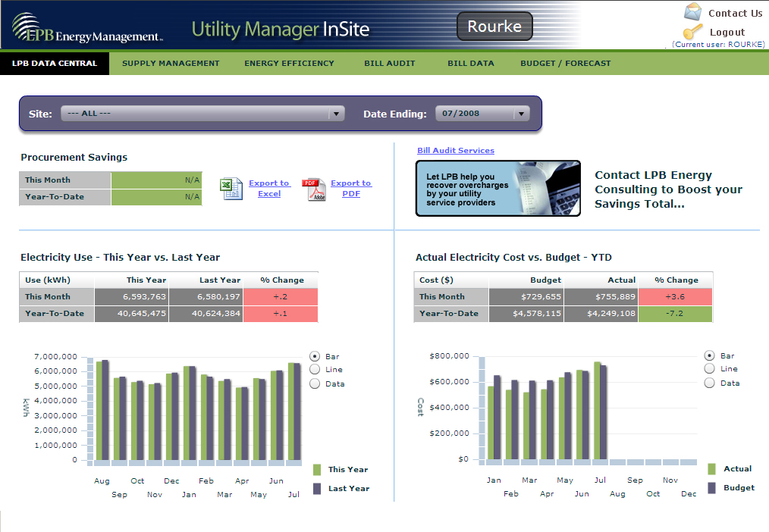Click the Export to PDF link
This screenshot has width=769, height=532.
point(351,188)
